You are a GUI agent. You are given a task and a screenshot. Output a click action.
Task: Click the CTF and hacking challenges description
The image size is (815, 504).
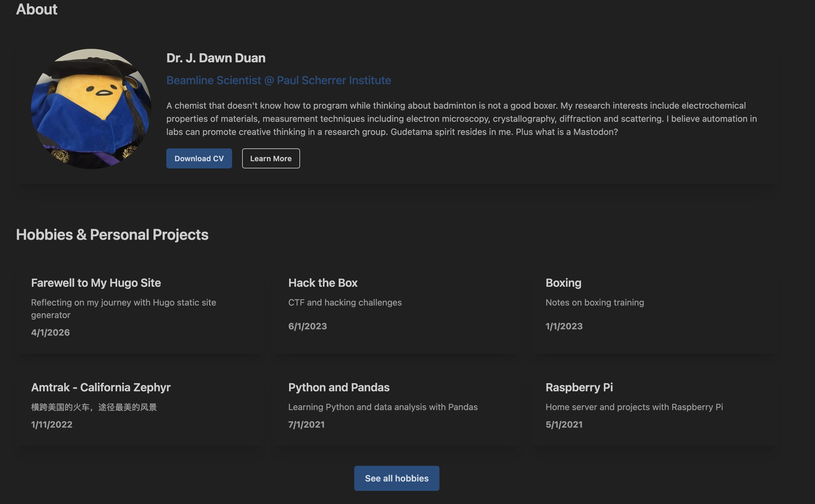click(x=345, y=302)
